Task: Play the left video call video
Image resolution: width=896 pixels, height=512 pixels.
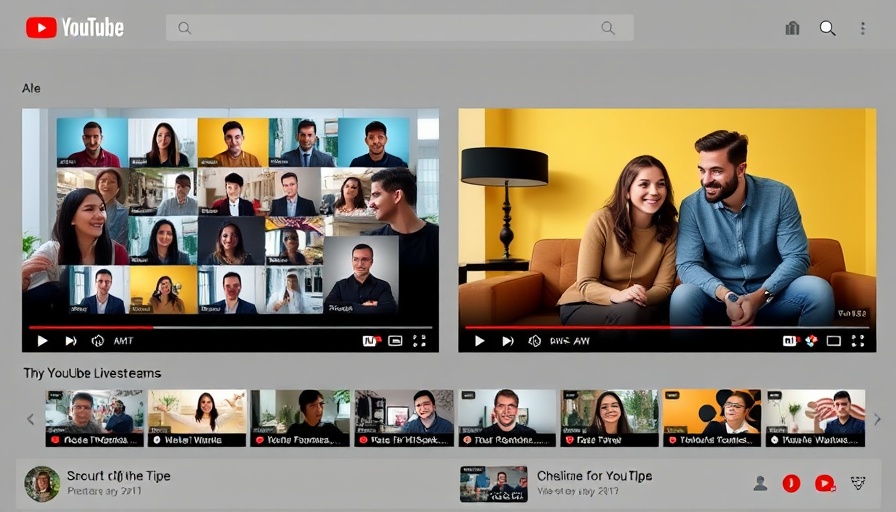Action: click(42, 341)
